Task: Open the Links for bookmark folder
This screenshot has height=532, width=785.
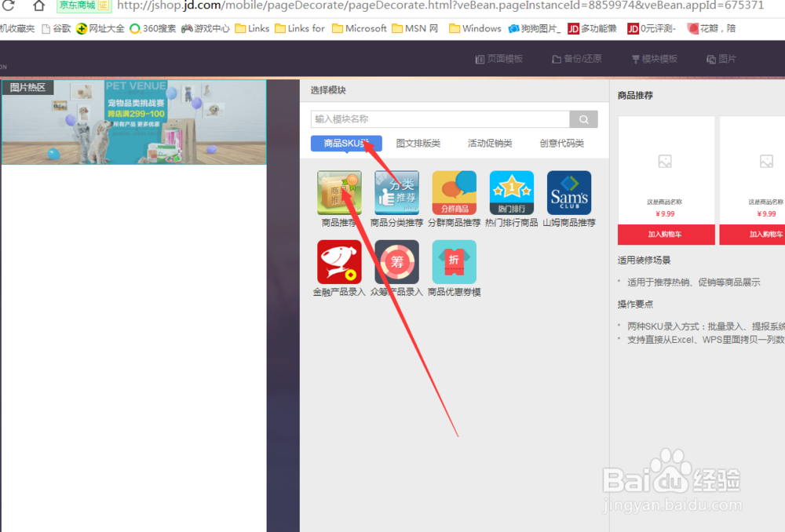Action: point(300,28)
